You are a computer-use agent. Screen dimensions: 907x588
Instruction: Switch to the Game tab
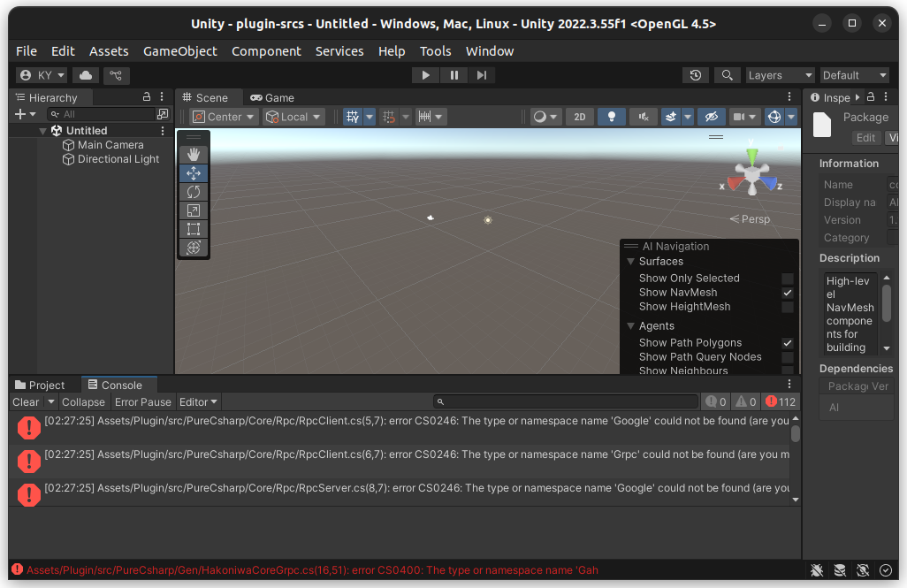pyautogui.click(x=272, y=98)
